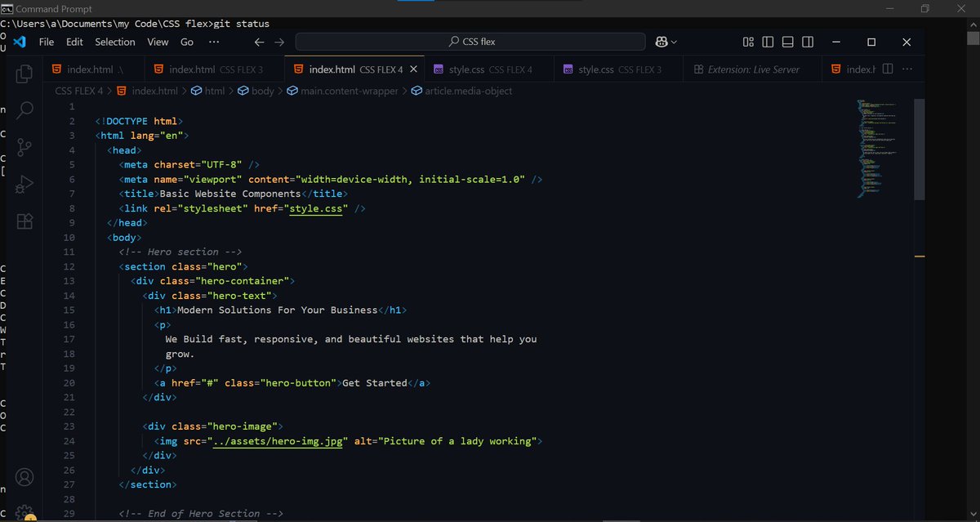Screen dimensions: 980x522
Task: Expand the Copilot dropdown chevron
Action: (x=674, y=42)
